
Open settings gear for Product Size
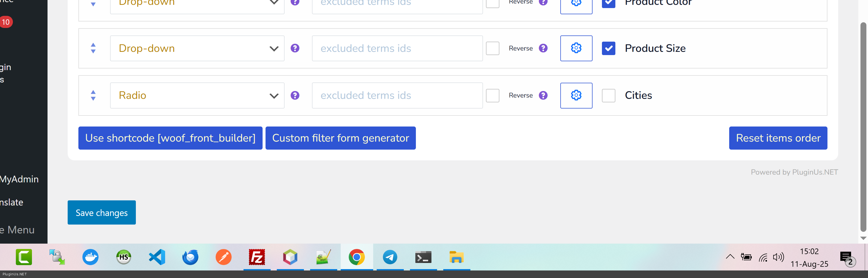[x=576, y=48]
